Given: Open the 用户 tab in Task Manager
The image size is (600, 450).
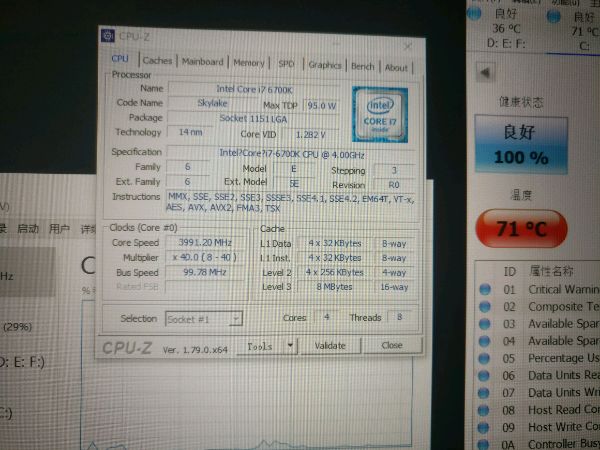Looking at the screenshot, I should click(x=59, y=229).
